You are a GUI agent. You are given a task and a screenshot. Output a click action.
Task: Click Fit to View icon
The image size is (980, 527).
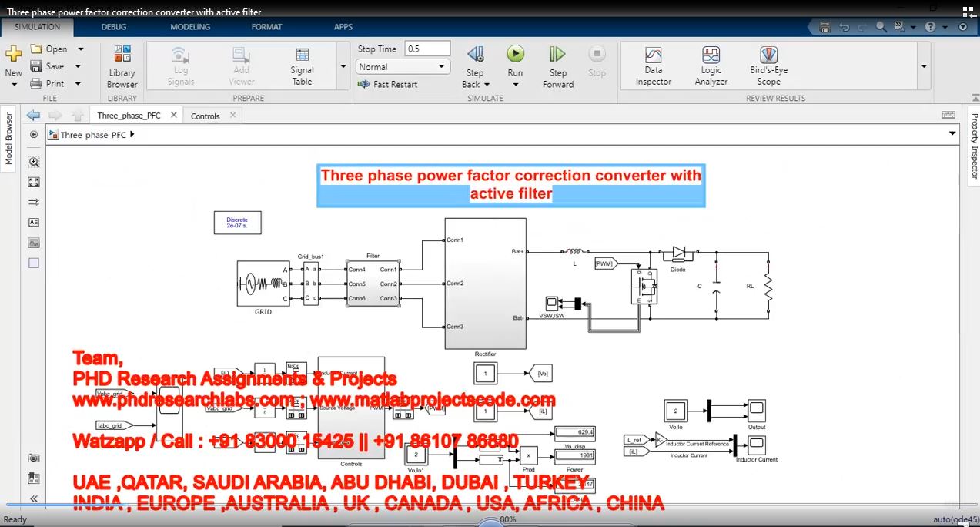(33, 182)
